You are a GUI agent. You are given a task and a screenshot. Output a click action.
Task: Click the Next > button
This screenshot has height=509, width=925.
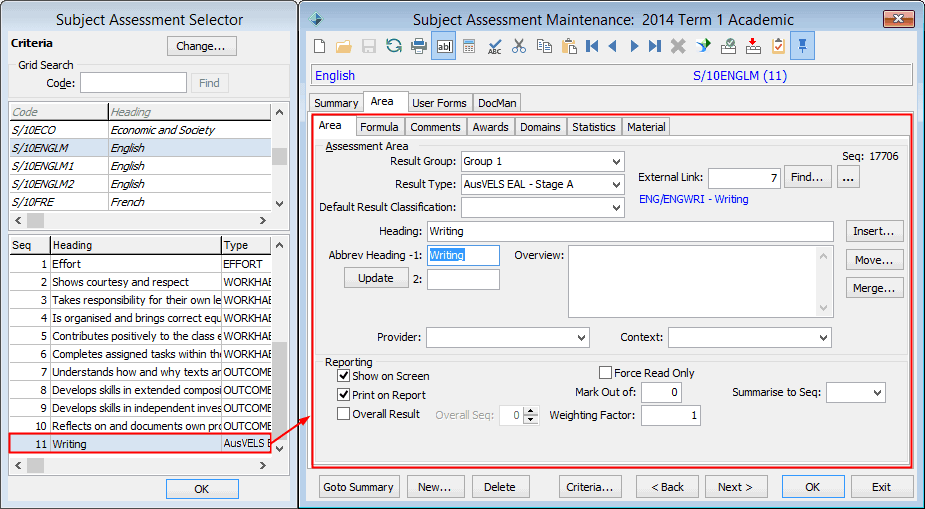(736, 487)
